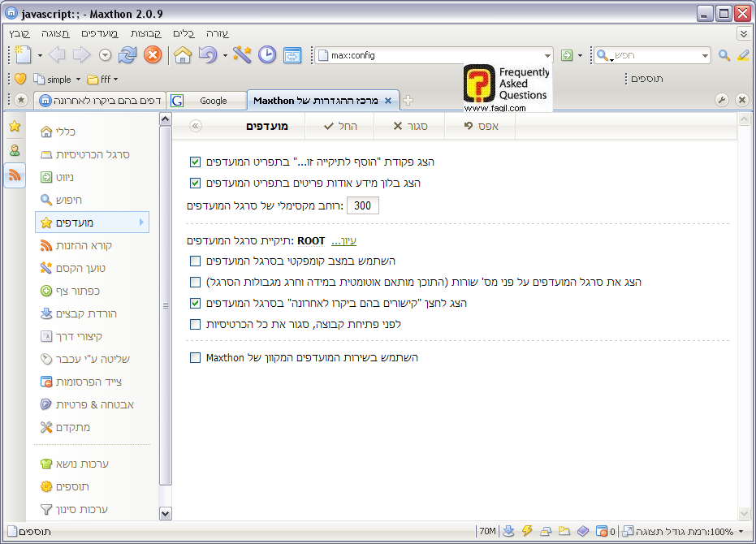Click the undo closed tab icon
Viewport: 756px width, 544px height.
tap(208, 55)
